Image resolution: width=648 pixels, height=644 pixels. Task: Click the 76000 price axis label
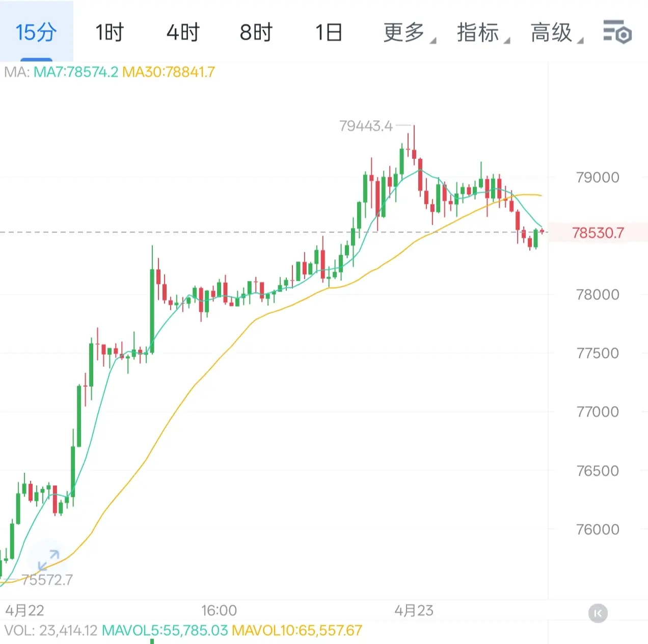(x=598, y=529)
